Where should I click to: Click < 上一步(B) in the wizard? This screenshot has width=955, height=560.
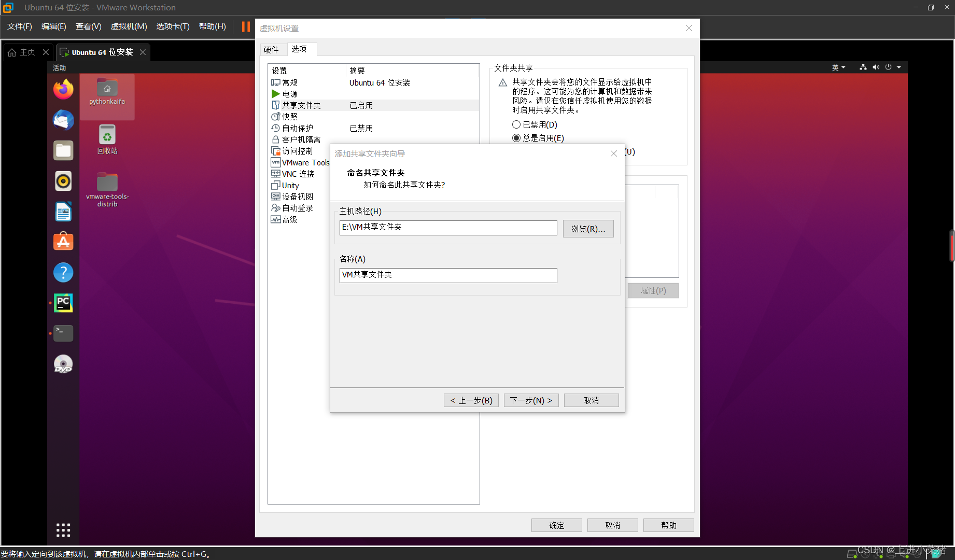coord(471,400)
